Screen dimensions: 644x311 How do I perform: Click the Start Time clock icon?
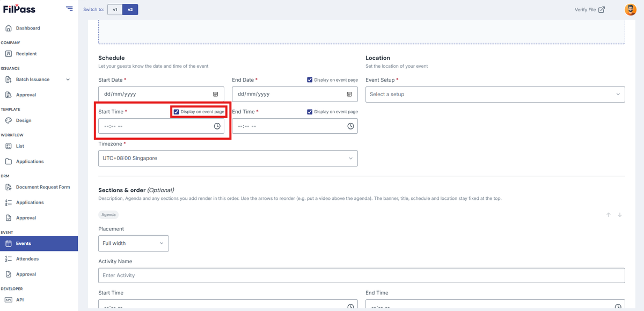(x=217, y=126)
